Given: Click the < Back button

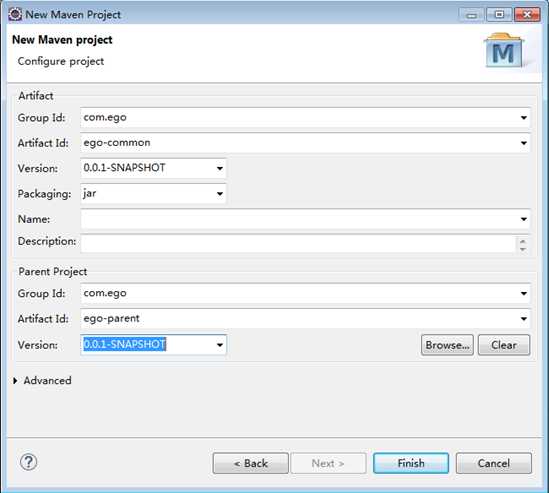Looking at the screenshot, I should 251,463.
